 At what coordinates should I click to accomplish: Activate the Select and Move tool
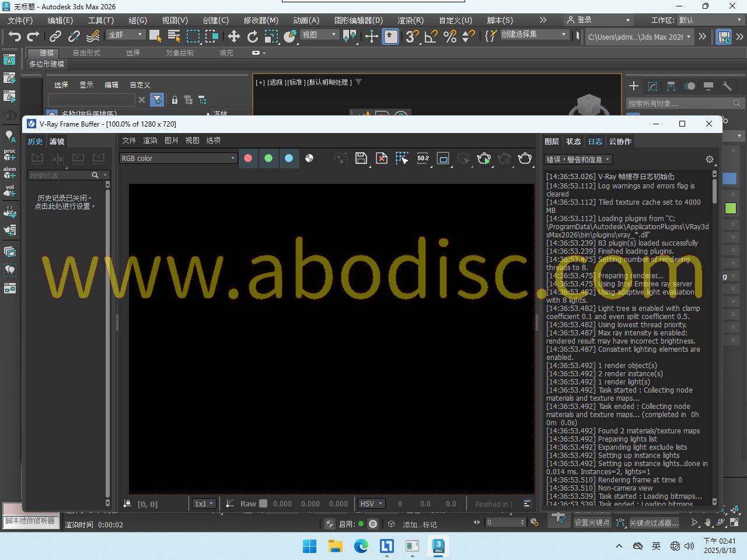(233, 36)
